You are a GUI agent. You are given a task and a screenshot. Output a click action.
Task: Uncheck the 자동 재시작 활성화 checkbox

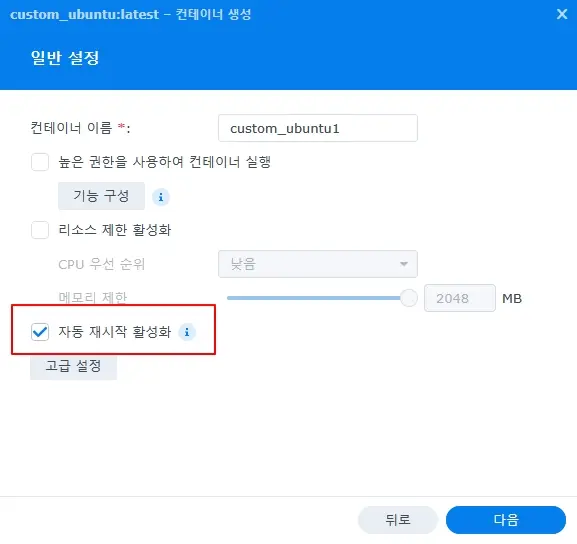(40, 332)
